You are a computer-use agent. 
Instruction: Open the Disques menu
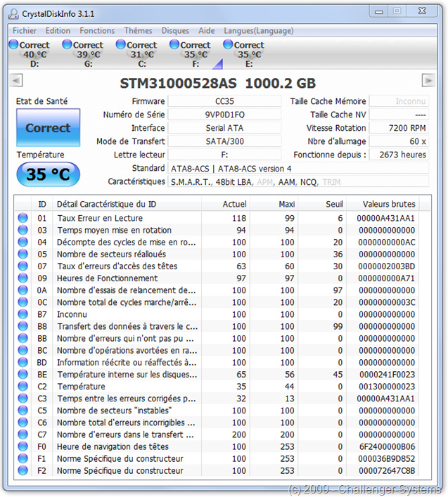tap(175, 31)
